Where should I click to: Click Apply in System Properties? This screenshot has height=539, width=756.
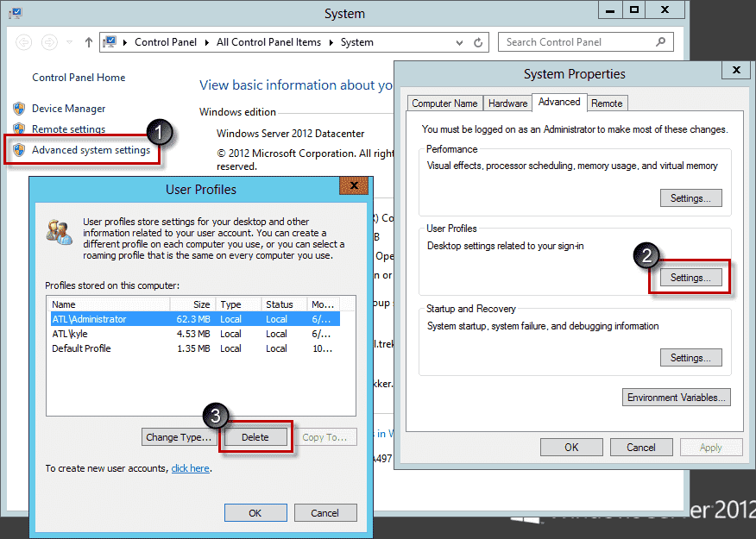click(x=710, y=448)
